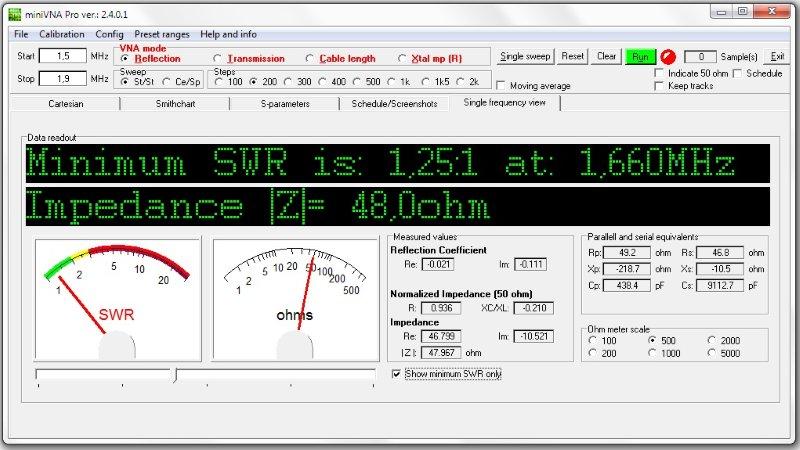Switch to the Smithchart tab
Screen dimensions: 800x450
[x=174, y=103]
